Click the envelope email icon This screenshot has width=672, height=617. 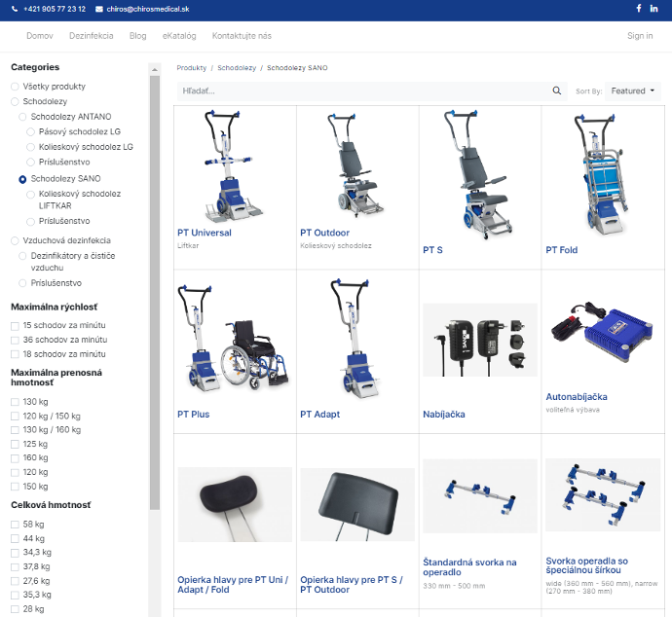(x=99, y=9)
